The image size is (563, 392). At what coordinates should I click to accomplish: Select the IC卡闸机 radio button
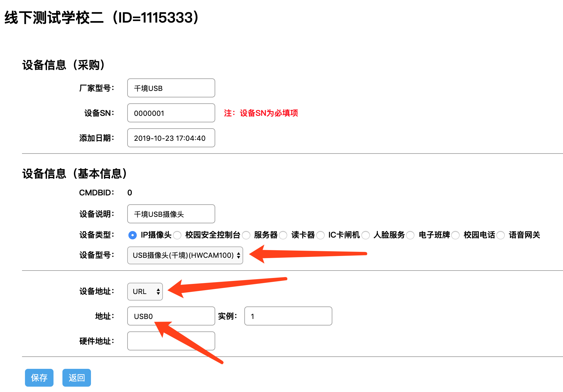[x=320, y=235]
